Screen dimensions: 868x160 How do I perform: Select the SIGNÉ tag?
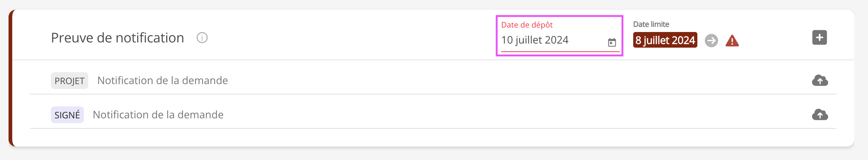coord(67,115)
